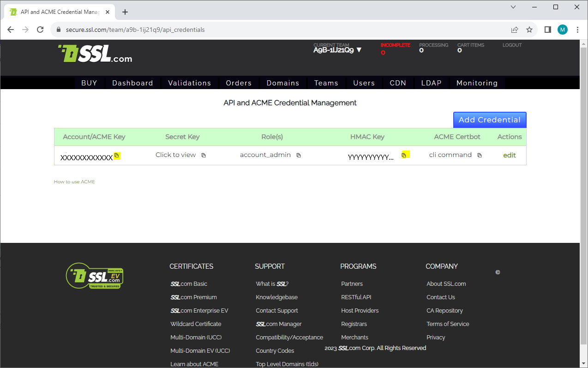Copy the HMAC Key with the highlighted icon

click(x=405, y=154)
